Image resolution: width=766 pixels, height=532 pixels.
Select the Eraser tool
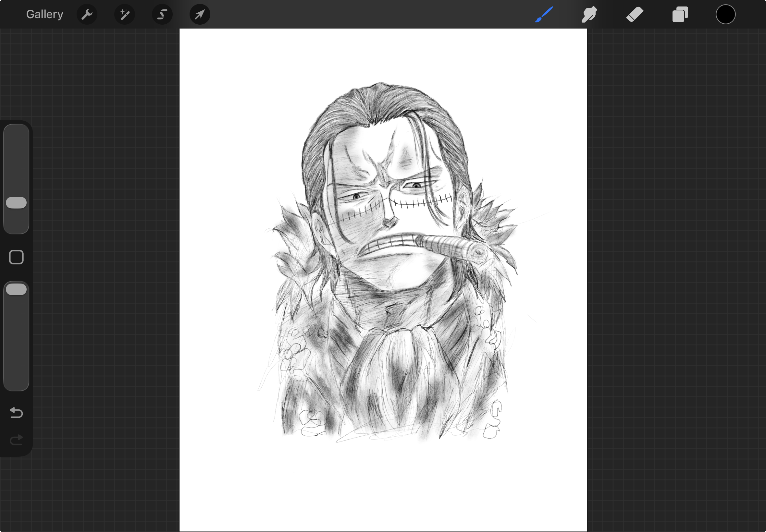(635, 14)
